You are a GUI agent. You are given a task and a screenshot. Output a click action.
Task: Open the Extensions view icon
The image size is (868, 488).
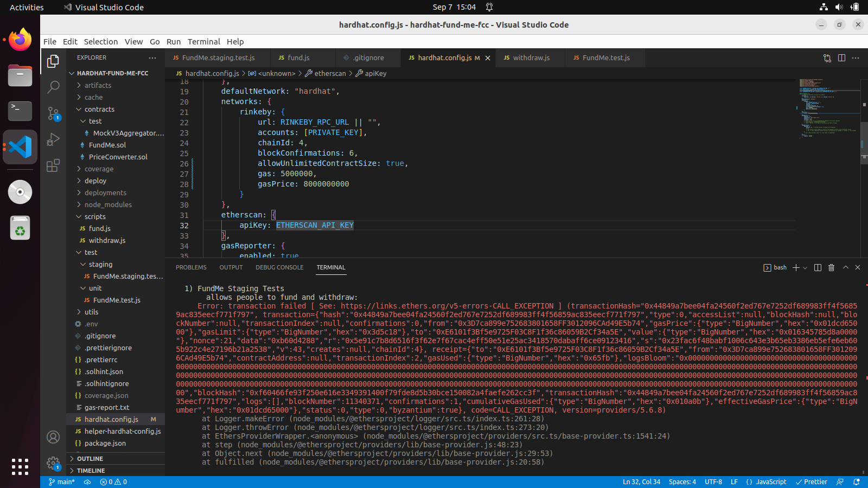53,165
